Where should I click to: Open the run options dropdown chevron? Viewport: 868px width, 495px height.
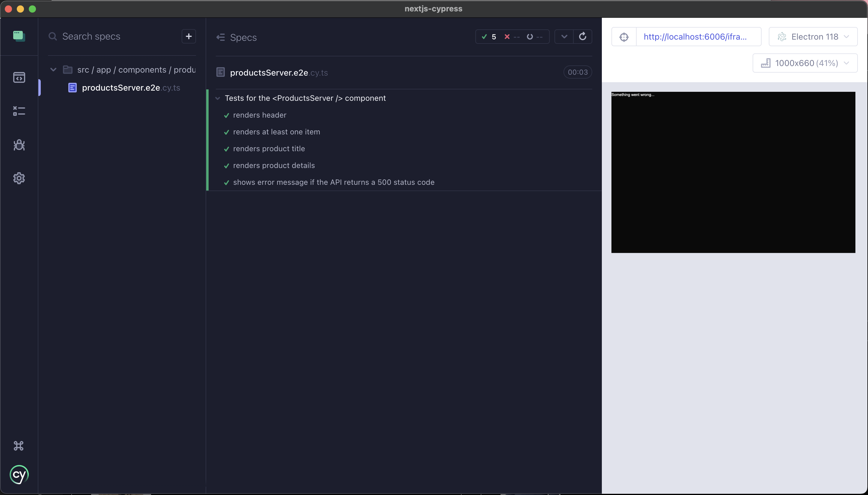564,37
